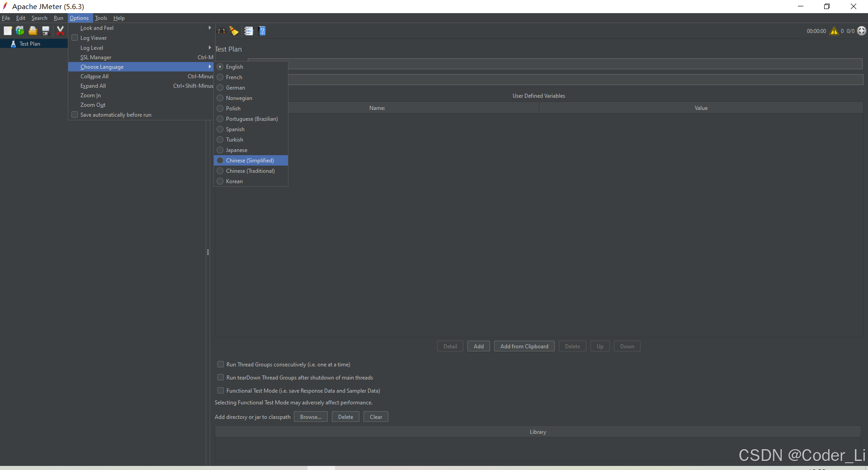This screenshot has height=470, width=868.
Task: Click the classpath Clear button
Action: tap(376, 417)
